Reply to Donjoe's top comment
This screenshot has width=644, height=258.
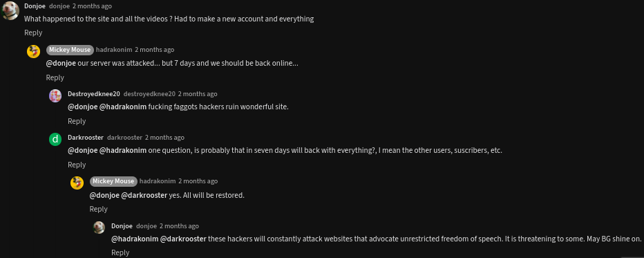pos(33,33)
